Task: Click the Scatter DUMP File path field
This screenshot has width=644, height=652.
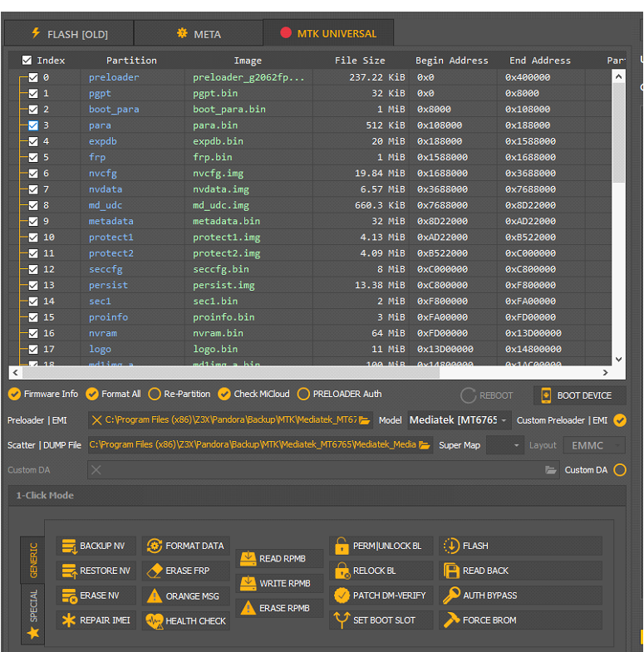Action: (x=260, y=445)
